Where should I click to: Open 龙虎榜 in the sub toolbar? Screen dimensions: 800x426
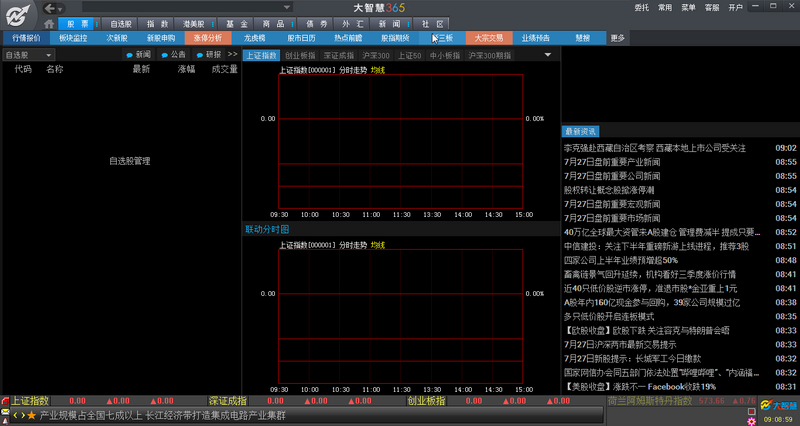[x=254, y=38]
